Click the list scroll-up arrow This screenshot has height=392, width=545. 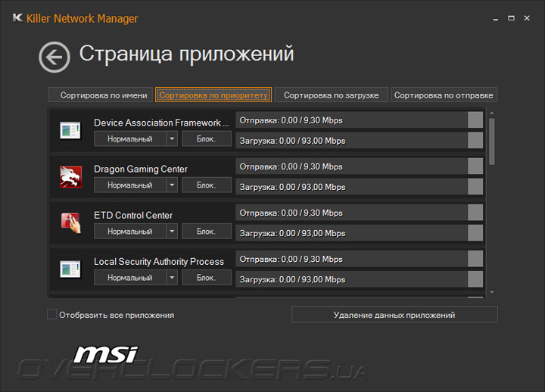tap(491, 114)
